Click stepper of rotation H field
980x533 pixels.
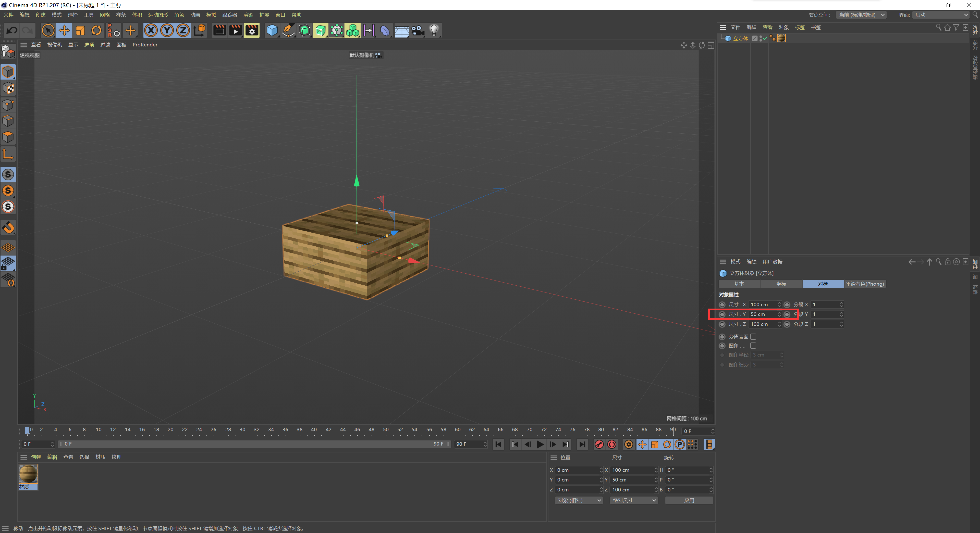(x=711, y=470)
